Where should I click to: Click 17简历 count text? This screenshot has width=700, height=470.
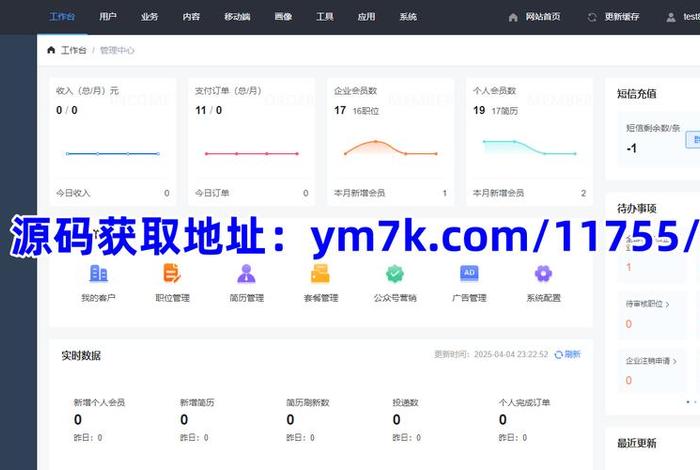(504, 111)
